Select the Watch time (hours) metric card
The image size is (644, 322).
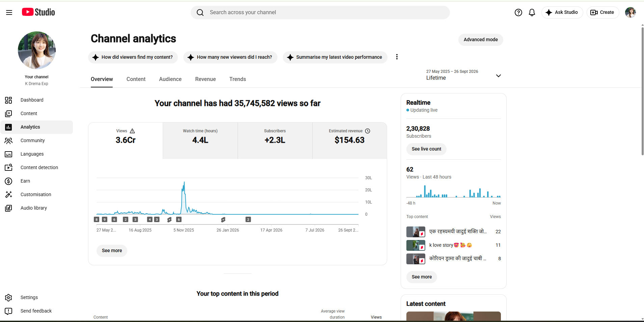pyautogui.click(x=200, y=140)
